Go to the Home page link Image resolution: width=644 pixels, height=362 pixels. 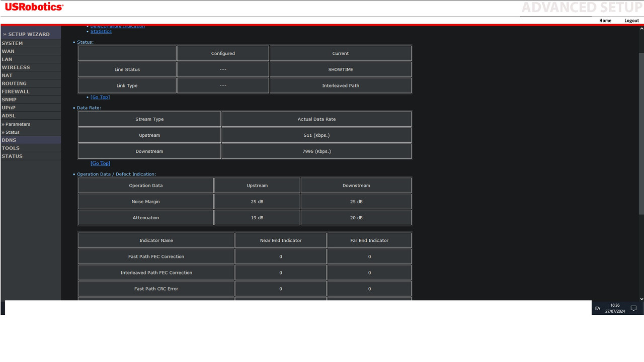605,21
